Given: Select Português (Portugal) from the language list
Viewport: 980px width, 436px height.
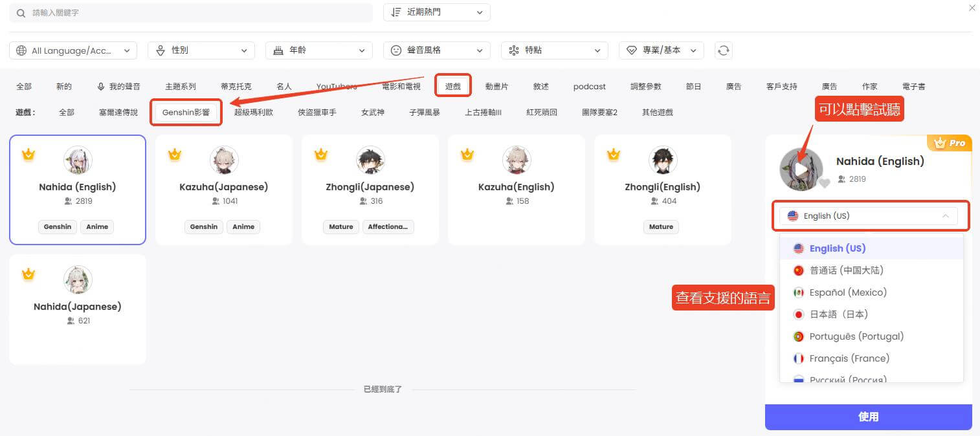Looking at the screenshot, I should tap(871, 336).
